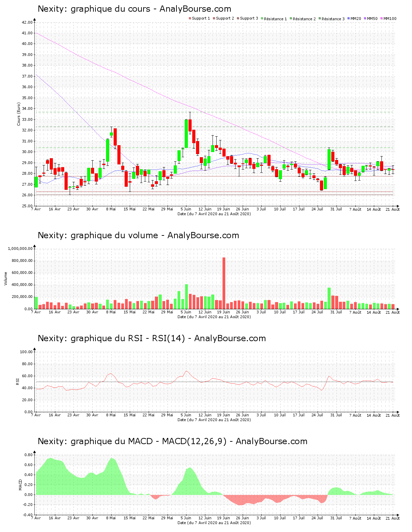Image resolution: width=412 pixels, height=532 pixels.
Task: Click the 1,000,000.00 volume axis value
Action: pyautogui.click(x=20, y=248)
